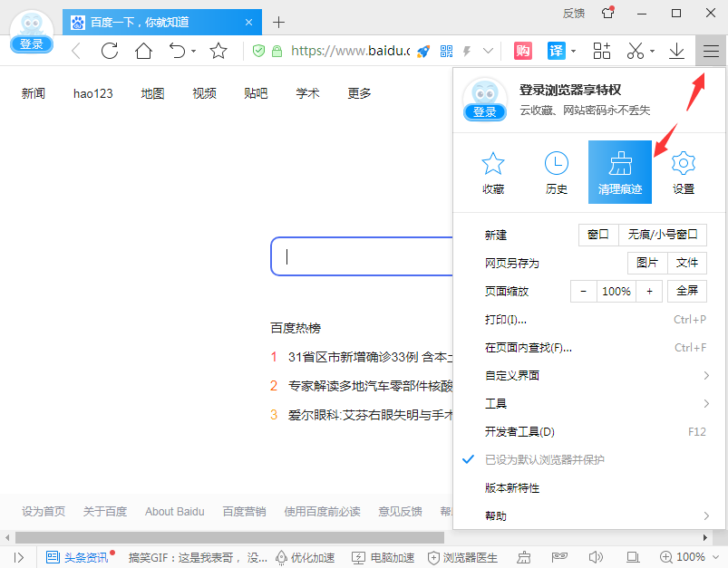Open 无痕/小号窗口 incognito window
Screen dimensions: 728x568
(663, 235)
